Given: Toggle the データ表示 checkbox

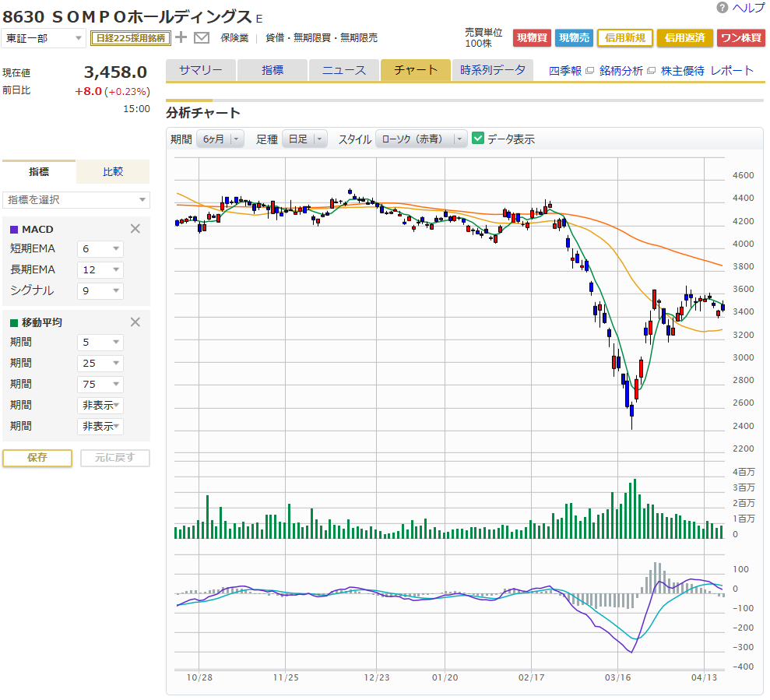Looking at the screenshot, I should coord(478,139).
